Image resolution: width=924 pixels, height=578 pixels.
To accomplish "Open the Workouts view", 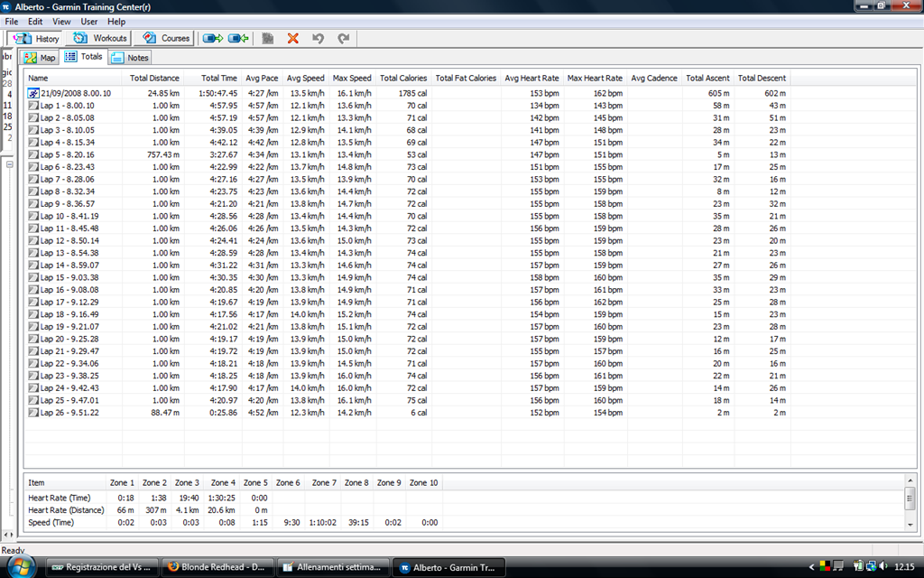I will 99,38.
